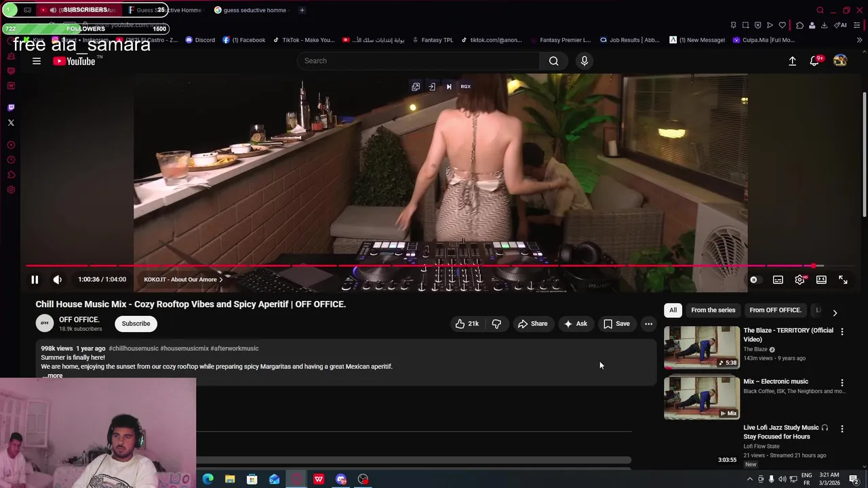
Task: Open more actions below the video
Action: click(648, 323)
